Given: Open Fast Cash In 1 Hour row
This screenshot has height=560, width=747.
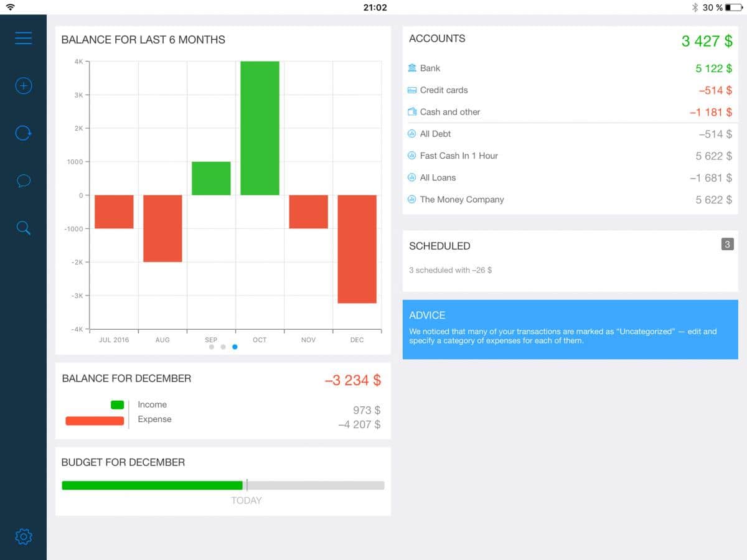Looking at the screenshot, I should 570,156.
